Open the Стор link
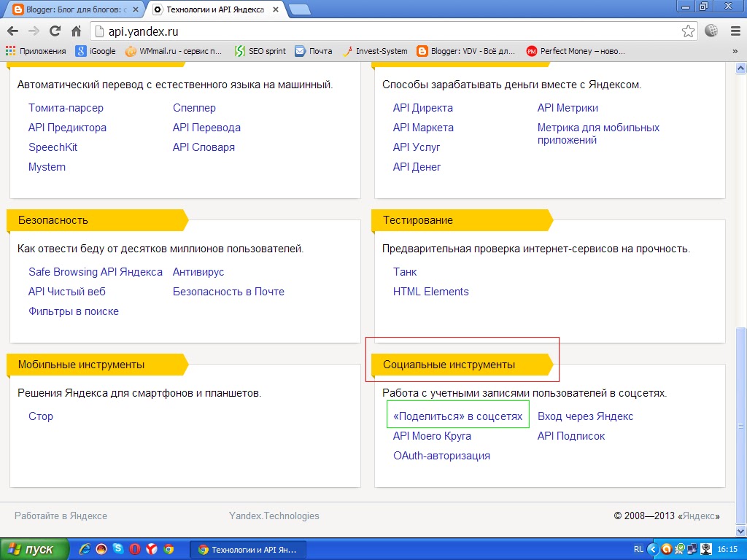This screenshot has height=560, width=747. (41, 416)
